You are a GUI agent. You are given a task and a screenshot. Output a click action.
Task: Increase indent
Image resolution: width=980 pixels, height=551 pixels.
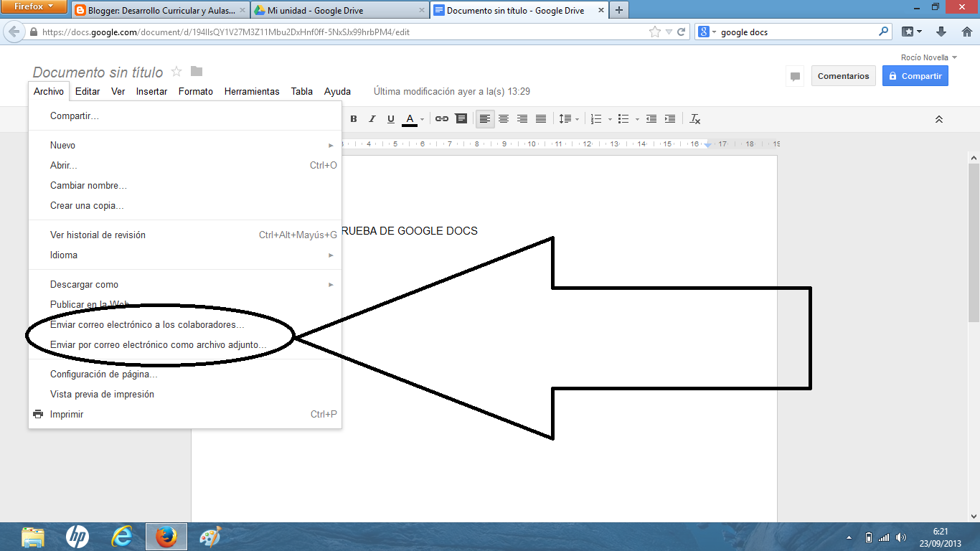670,119
